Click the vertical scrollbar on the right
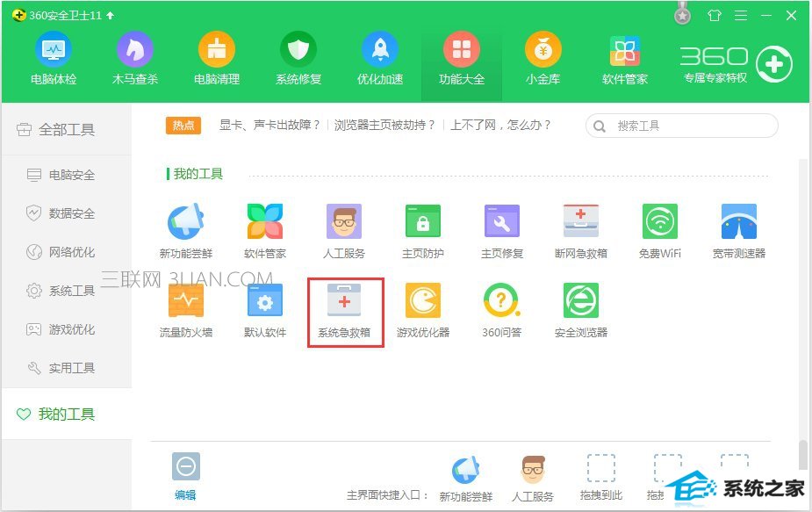Viewport: 812px width, 512px height. coord(802,455)
